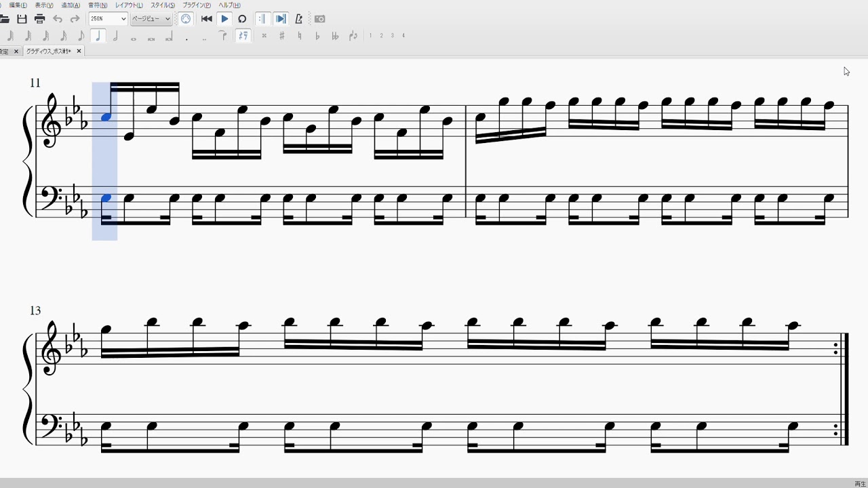Click the Print icon

pyautogui.click(x=39, y=19)
